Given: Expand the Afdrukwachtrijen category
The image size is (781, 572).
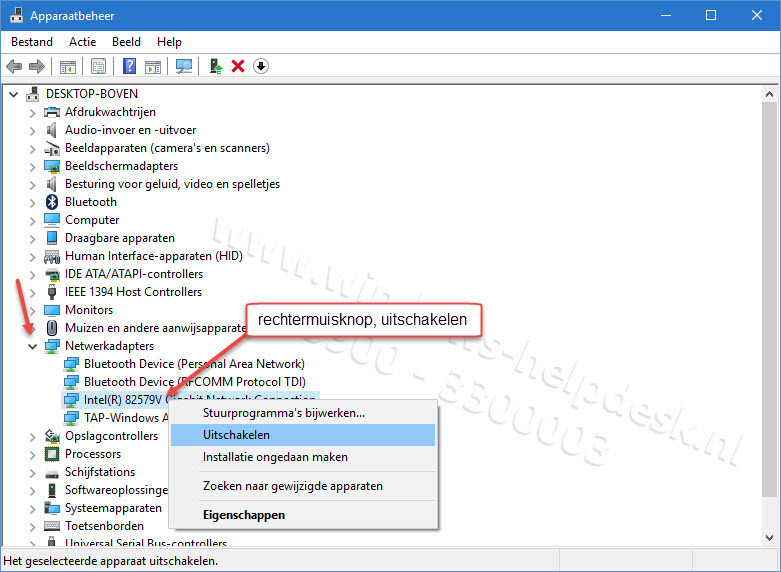Looking at the screenshot, I should [x=32, y=113].
